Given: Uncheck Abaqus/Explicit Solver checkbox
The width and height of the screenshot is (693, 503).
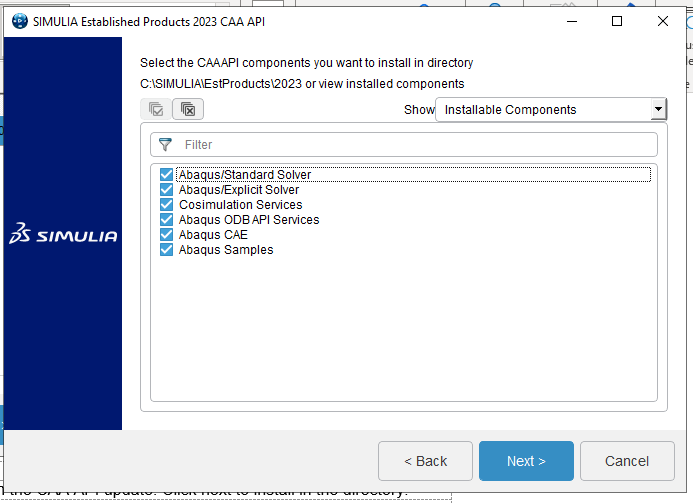Looking at the screenshot, I should tap(166, 190).
